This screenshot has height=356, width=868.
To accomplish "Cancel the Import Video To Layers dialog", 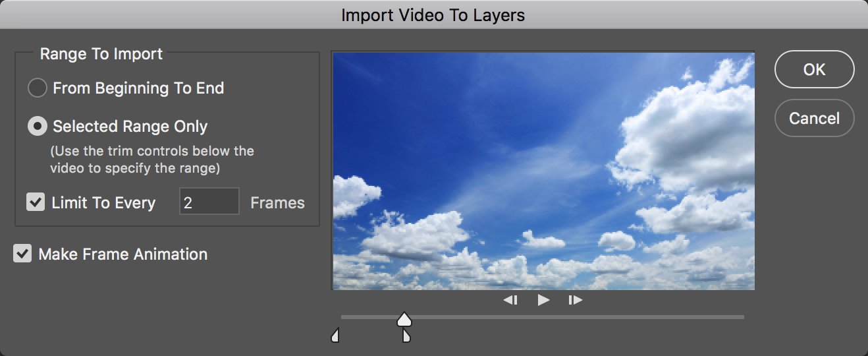I will point(815,118).
